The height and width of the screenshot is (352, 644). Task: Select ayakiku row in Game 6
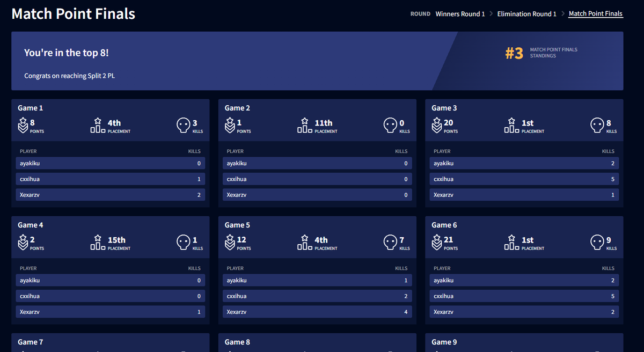[524, 280]
